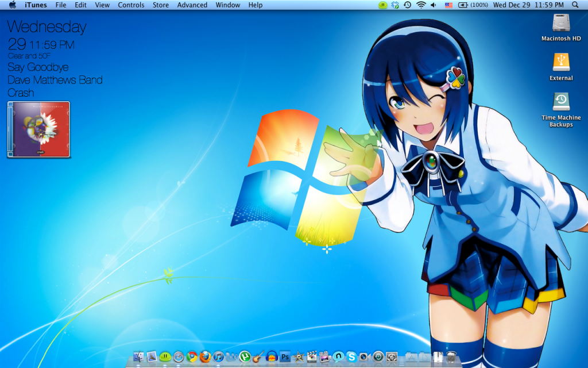Click the menu bar clock Wed Dec 29

tap(528, 5)
